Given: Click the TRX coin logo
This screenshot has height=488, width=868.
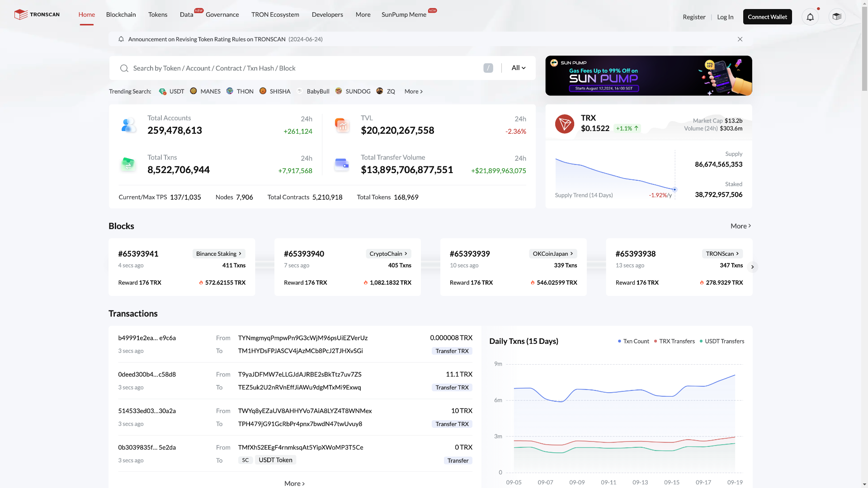Looking at the screenshot, I should 564,124.
